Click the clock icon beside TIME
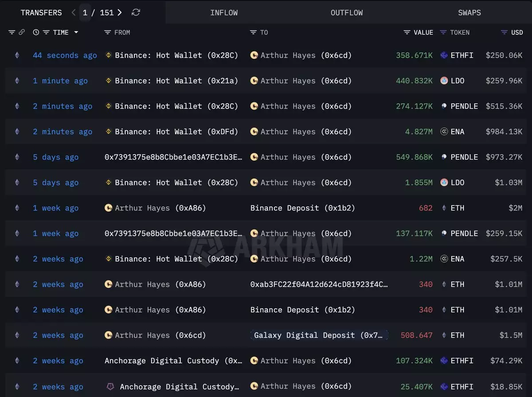 point(36,32)
